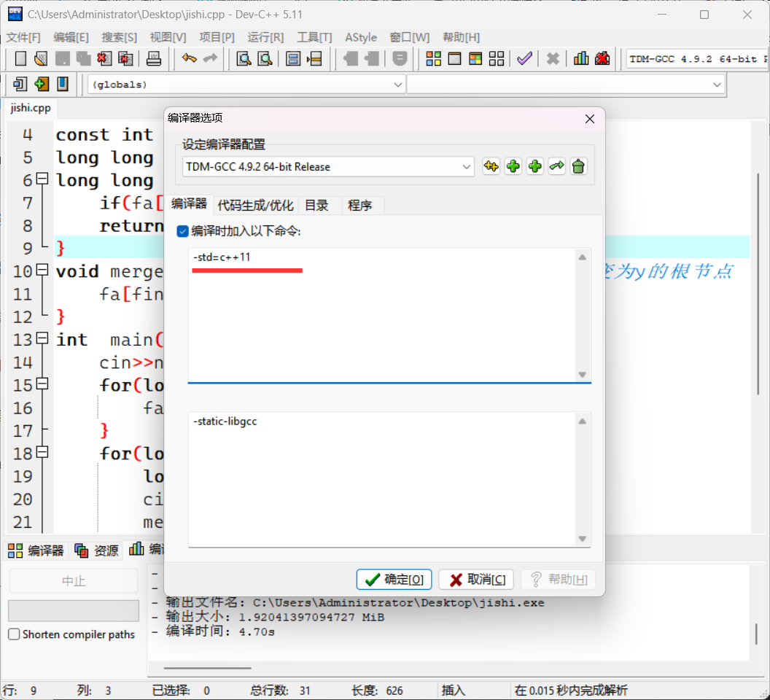Click the Delete Profiling Information icon
The height and width of the screenshot is (700, 770).
coord(602,59)
